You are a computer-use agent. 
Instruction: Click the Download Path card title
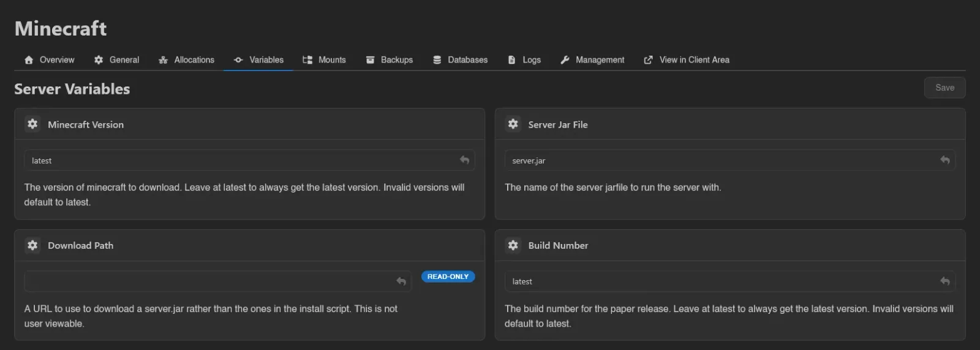[81, 245]
